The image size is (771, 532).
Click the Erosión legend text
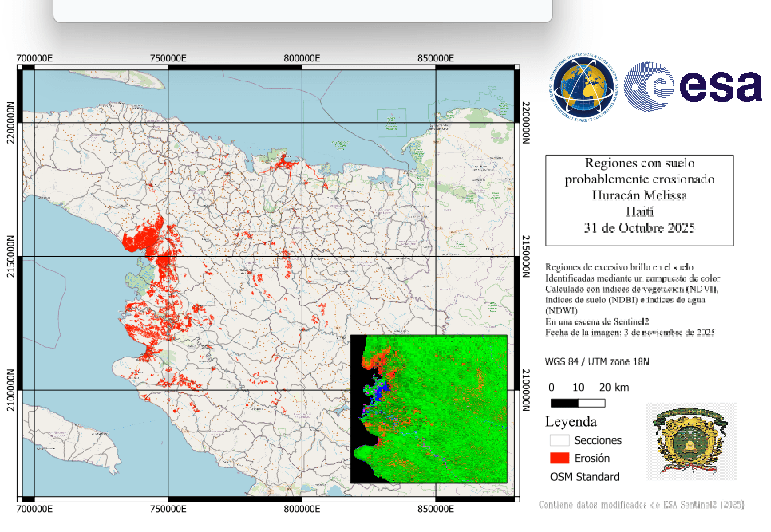pos(591,458)
